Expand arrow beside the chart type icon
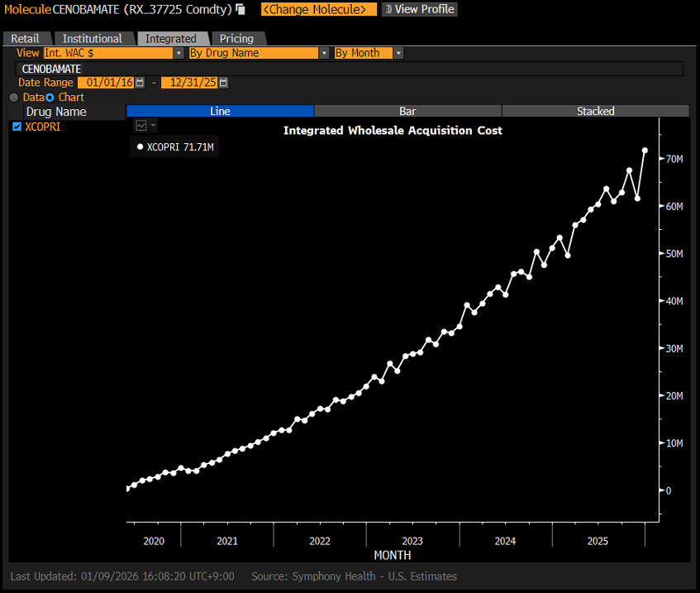This screenshot has height=593, width=700. point(153,126)
